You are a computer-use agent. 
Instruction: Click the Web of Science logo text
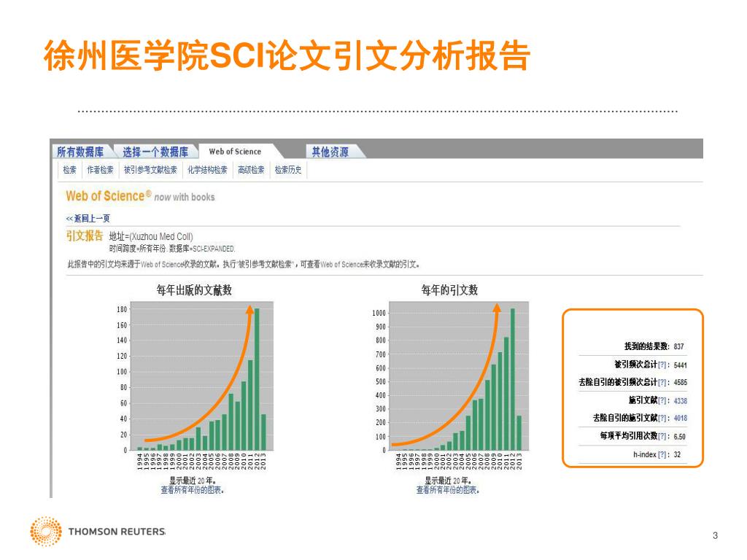coord(108,195)
